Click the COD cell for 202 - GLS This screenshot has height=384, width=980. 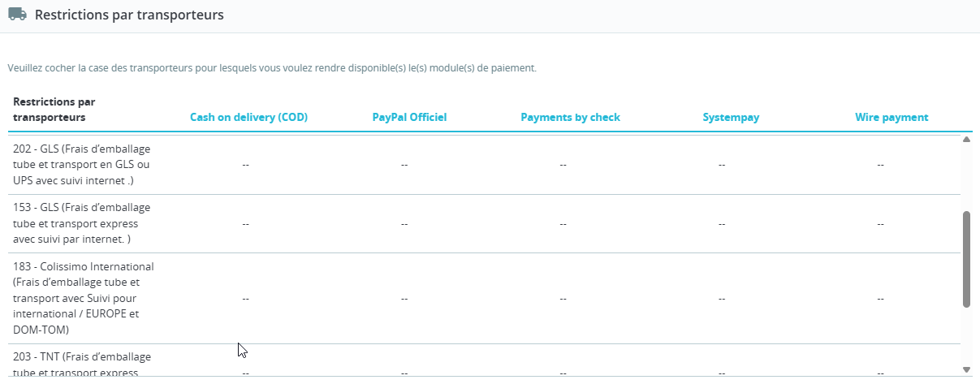[x=245, y=165]
